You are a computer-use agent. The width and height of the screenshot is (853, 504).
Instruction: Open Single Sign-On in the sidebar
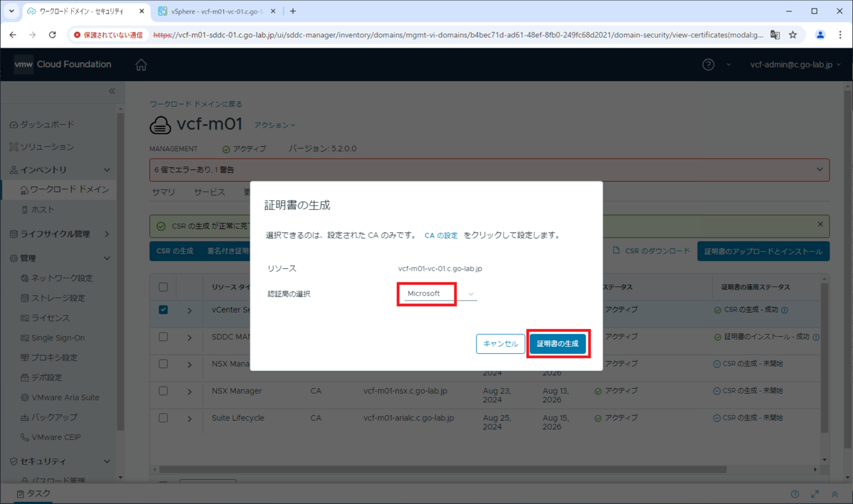pos(58,338)
